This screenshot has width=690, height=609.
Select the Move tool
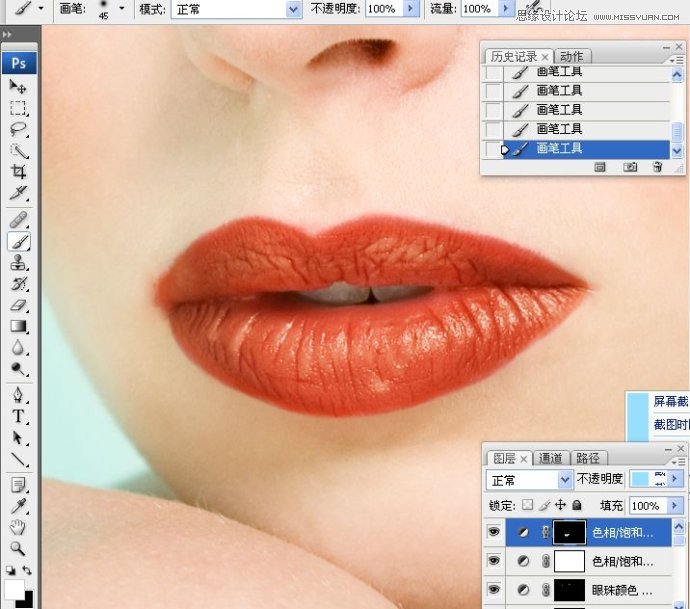pyautogui.click(x=18, y=86)
